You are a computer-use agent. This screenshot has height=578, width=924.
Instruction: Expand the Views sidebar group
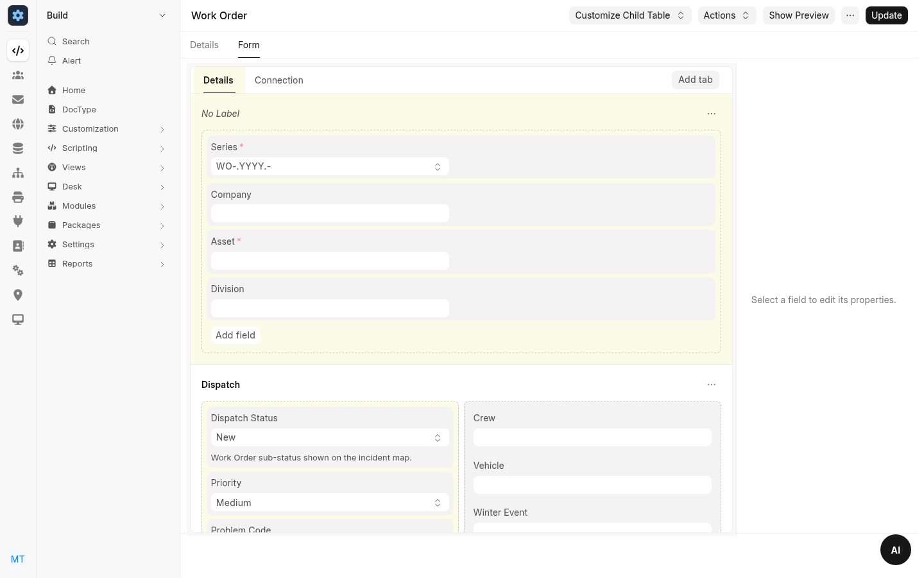(107, 168)
